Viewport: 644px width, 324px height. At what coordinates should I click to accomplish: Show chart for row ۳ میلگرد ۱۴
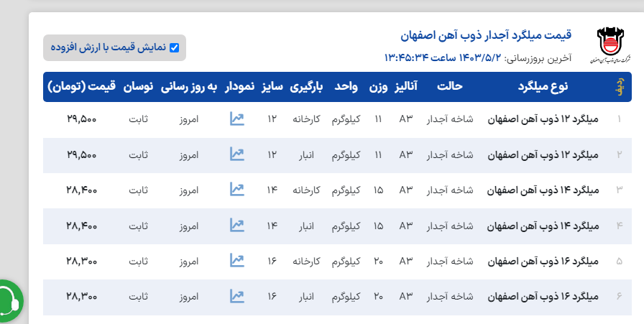pyautogui.click(x=237, y=189)
